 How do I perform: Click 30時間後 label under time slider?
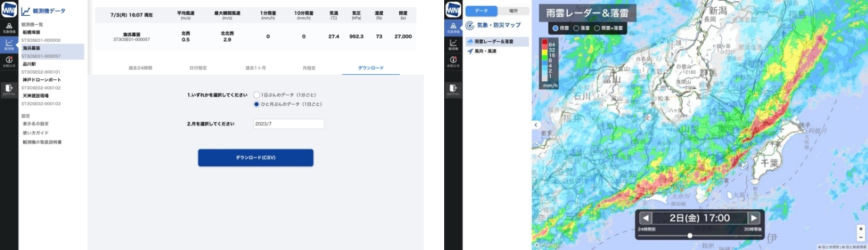[x=753, y=228]
